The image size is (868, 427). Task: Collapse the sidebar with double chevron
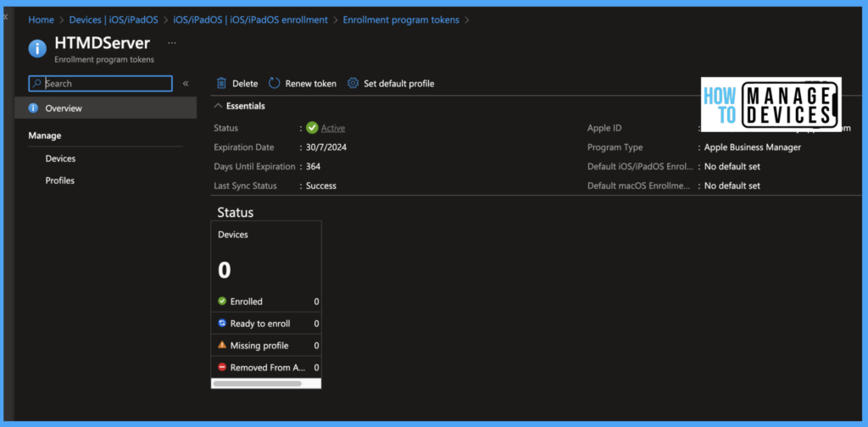(x=186, y=84)
